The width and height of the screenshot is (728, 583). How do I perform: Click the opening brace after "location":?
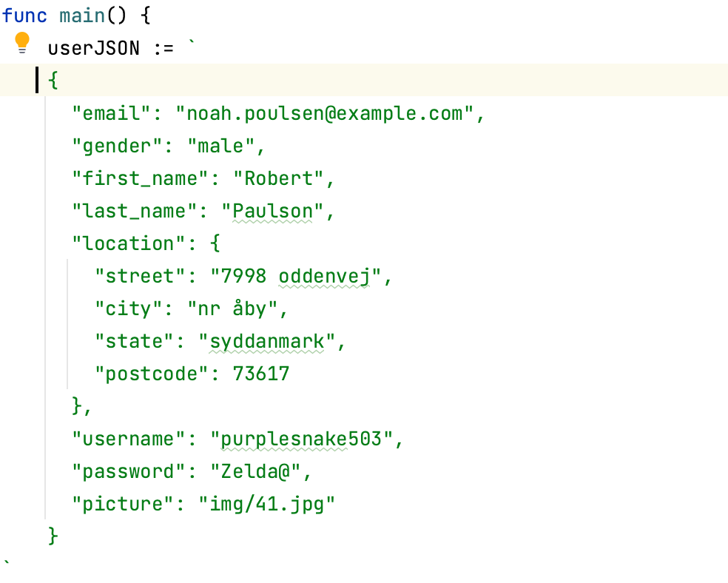tap(215, 243)
